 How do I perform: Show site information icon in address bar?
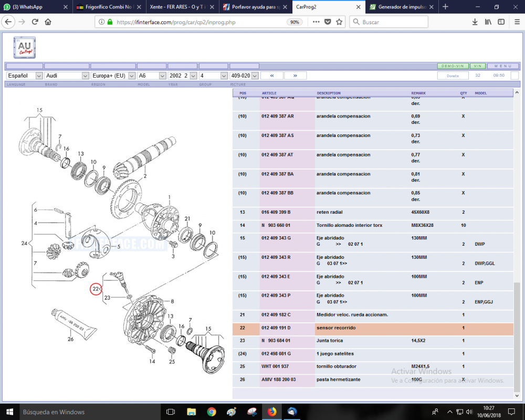click(x=101, y=22)
